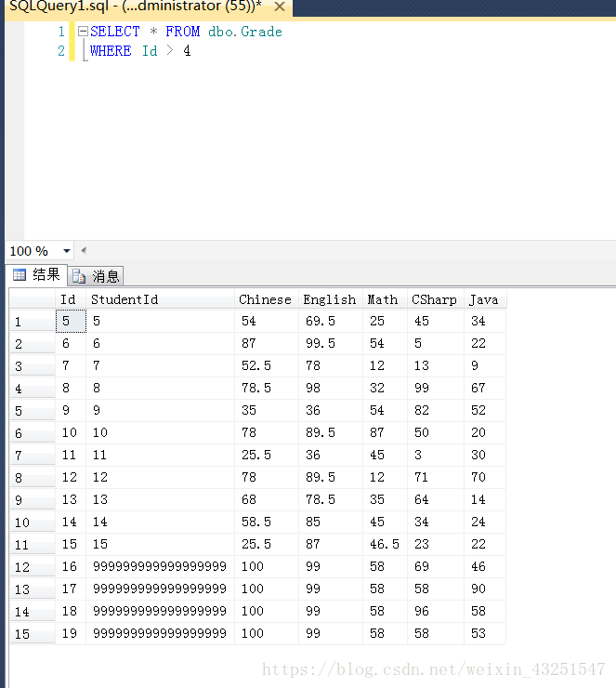Click Math cell 87 in row 6

tap(385, 433)
